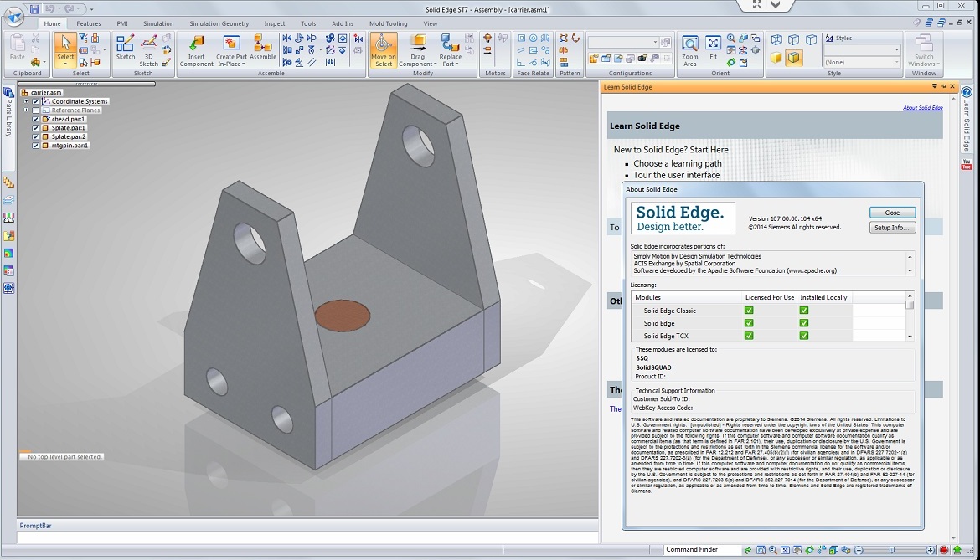Select shaded with visible edges style
Viewport: 980px width, 560px height.
coord(793,58)
